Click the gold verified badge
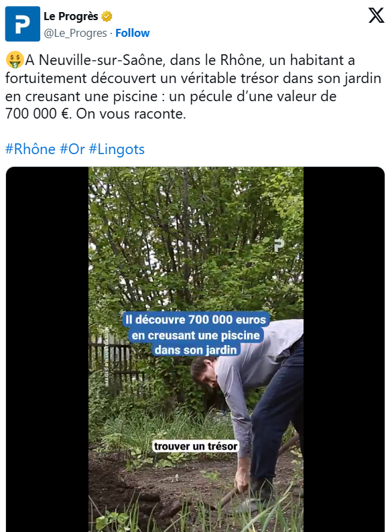 pyautogui.click(x=107, y=16)
